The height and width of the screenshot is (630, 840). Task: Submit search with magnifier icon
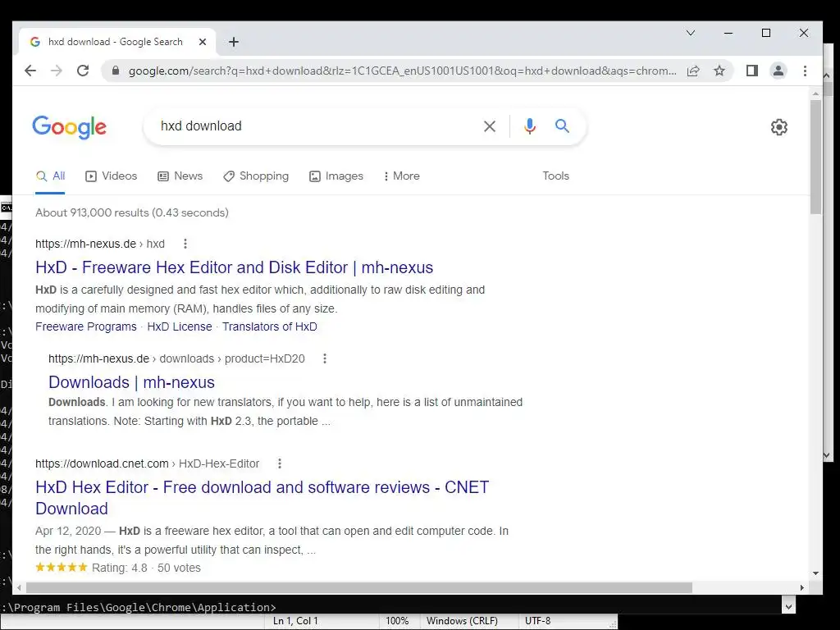coord(562,126)
